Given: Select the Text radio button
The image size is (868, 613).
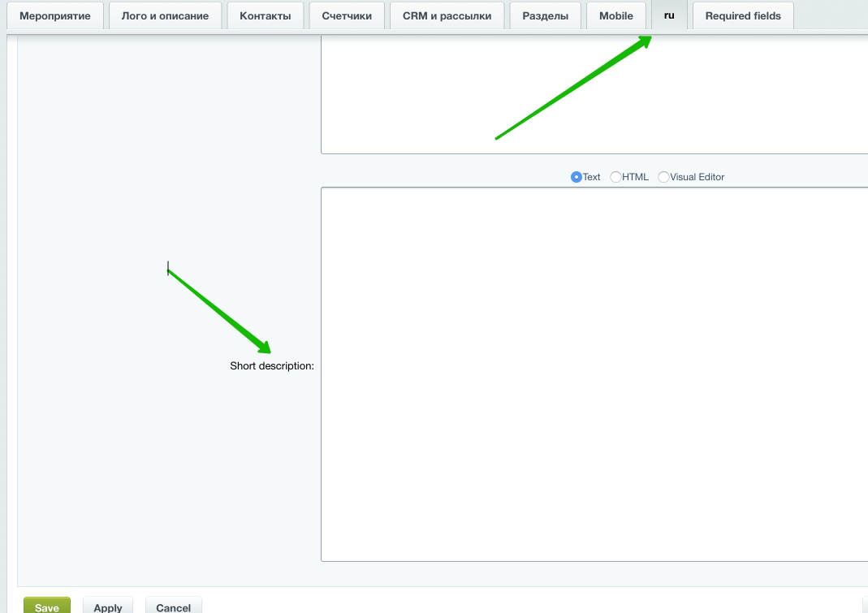Looking at the screenshot, I should click(577, 177).
